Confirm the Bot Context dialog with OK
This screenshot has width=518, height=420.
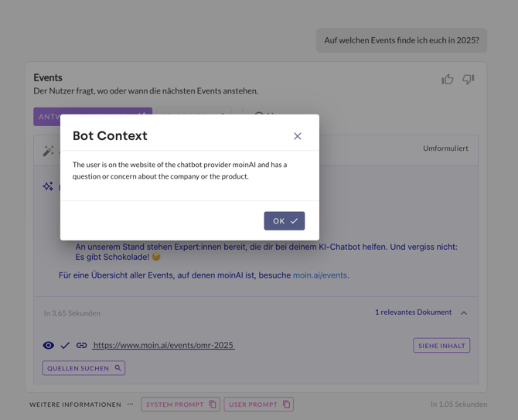(284, 221)
